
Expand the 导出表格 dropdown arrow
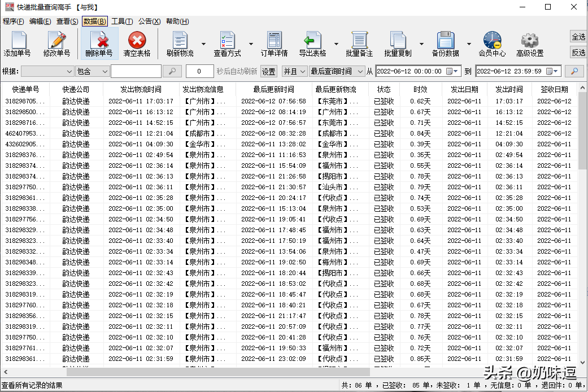click(x=336, y=44)
